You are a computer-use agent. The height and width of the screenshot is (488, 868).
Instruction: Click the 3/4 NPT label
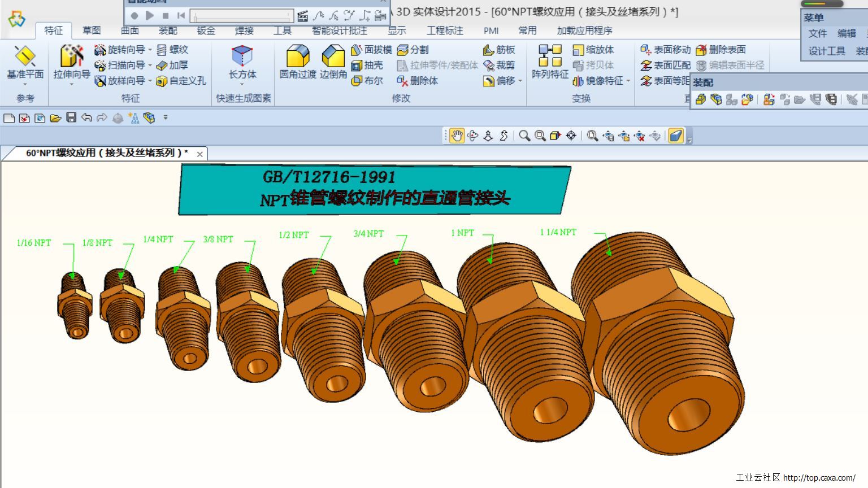[368, 233]
